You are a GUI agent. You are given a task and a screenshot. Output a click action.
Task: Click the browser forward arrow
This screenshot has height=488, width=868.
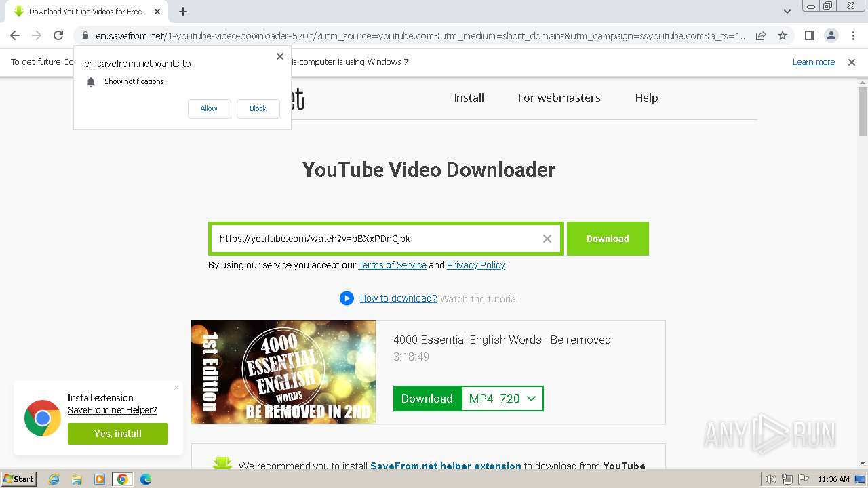click(x=37, y=35)
